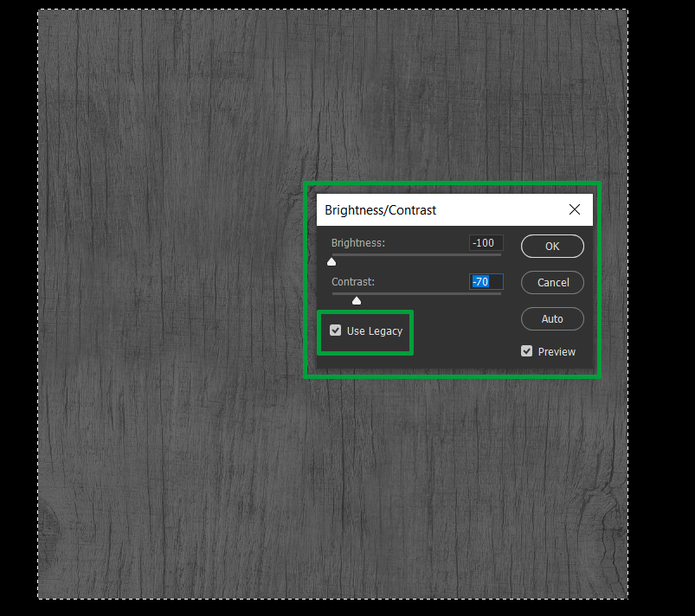Click the Brightness: label text
This screenshot has width=695, height=616.
(x=358, y=243)
